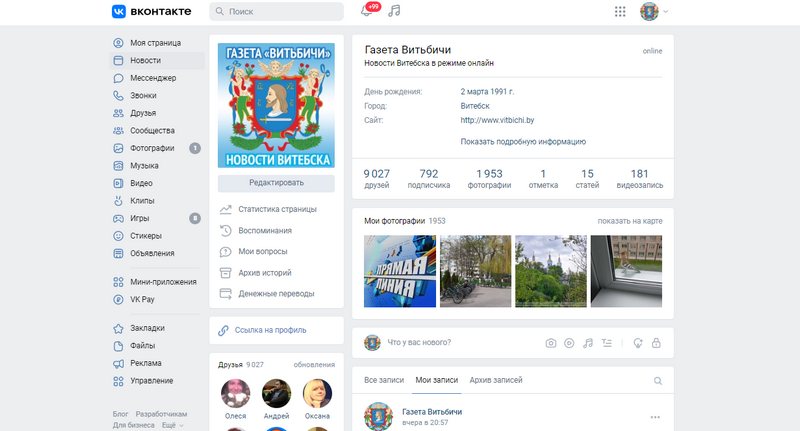
Task: Click the Фотографии sidebar icon
Action: point(118,148)
